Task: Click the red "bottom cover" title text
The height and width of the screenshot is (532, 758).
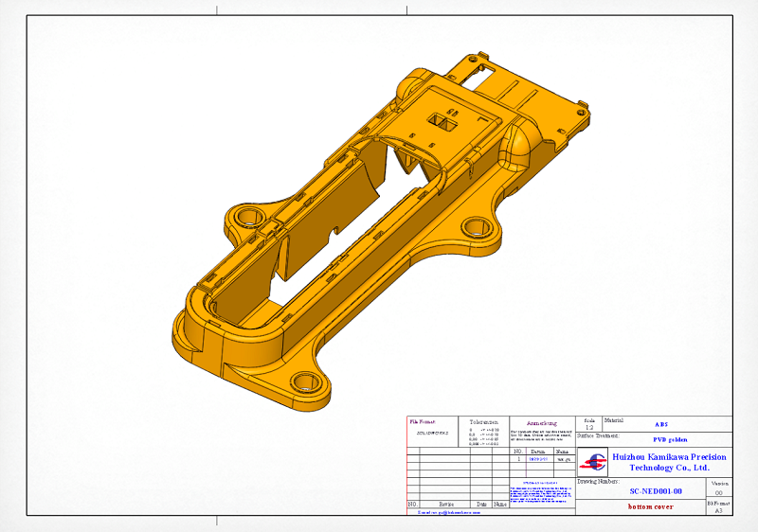Action: click(x=650, y=506)
